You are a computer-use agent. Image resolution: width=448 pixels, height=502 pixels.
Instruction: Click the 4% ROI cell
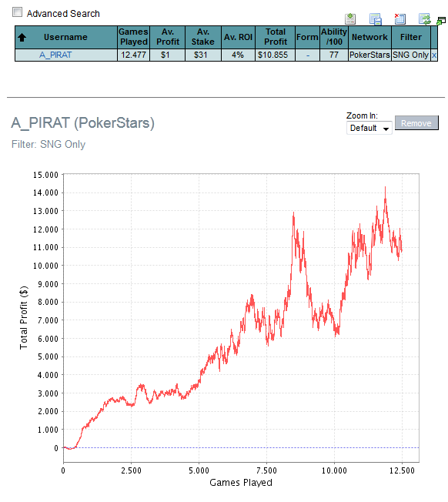pos(238,55)
